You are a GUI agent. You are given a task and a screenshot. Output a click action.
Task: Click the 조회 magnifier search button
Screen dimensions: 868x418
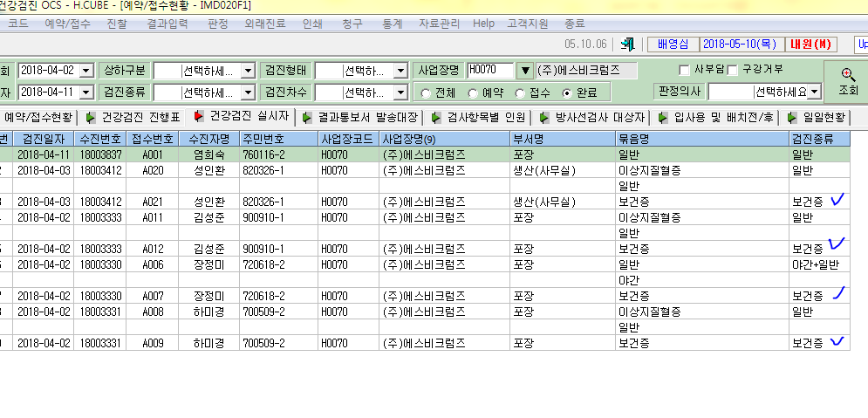point(848,82)
